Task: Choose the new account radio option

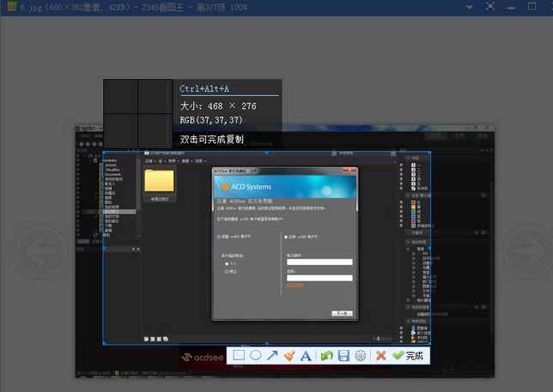Action: click(x=218, y=237)
